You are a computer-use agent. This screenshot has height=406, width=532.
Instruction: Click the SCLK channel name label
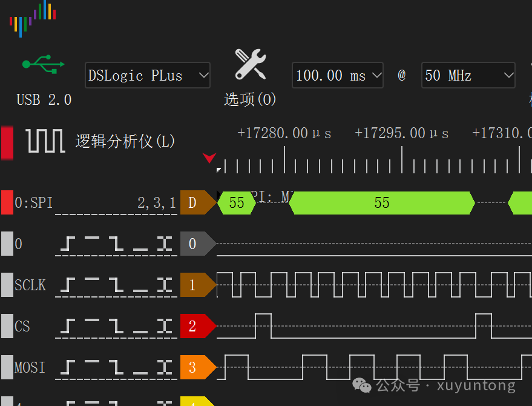click(30, 285)
